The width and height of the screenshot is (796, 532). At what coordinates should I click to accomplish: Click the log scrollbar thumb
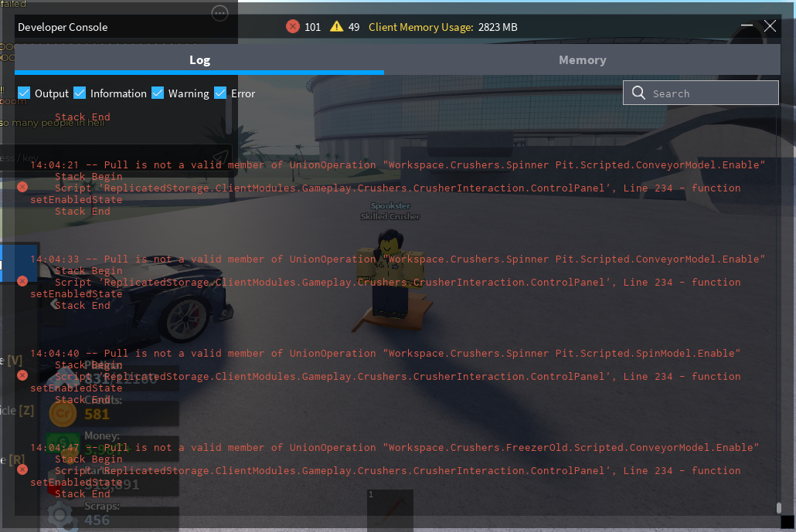778,507
